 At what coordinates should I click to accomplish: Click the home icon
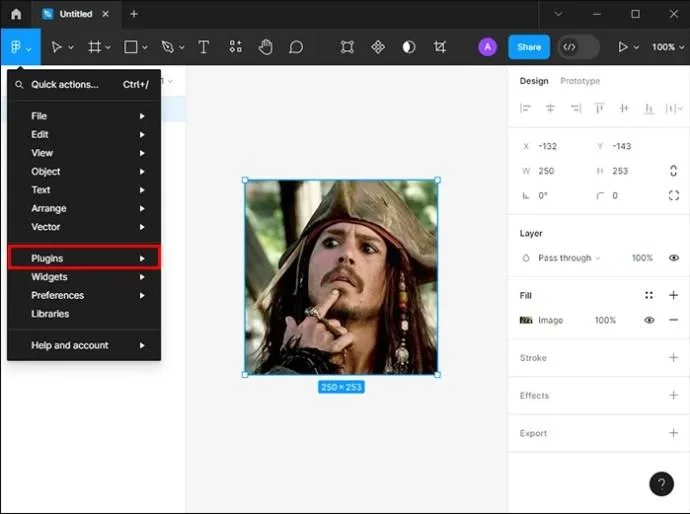(16, 14)
